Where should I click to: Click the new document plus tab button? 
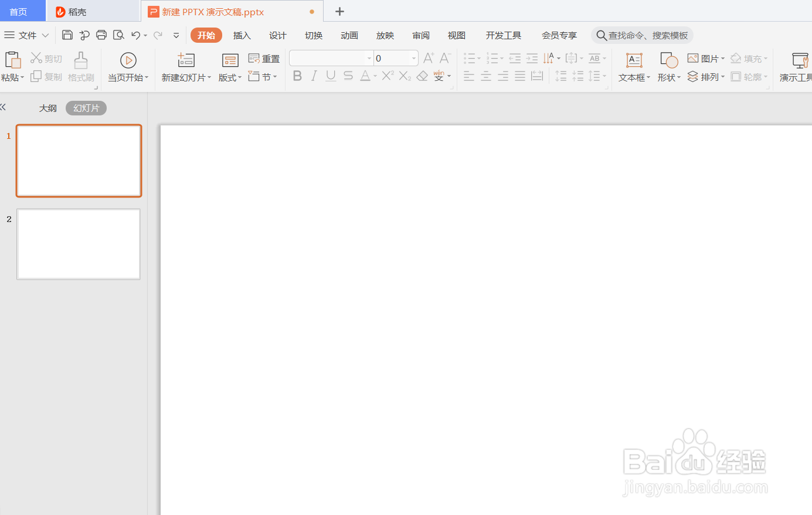coord(339,11)
